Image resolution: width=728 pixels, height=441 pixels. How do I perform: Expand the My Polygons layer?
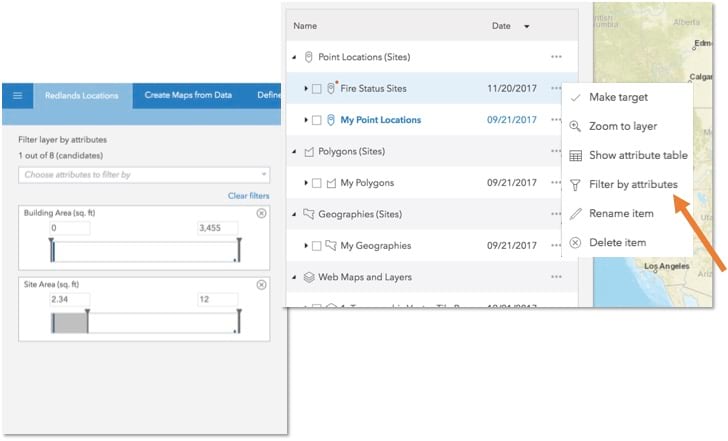click(306, 183)
